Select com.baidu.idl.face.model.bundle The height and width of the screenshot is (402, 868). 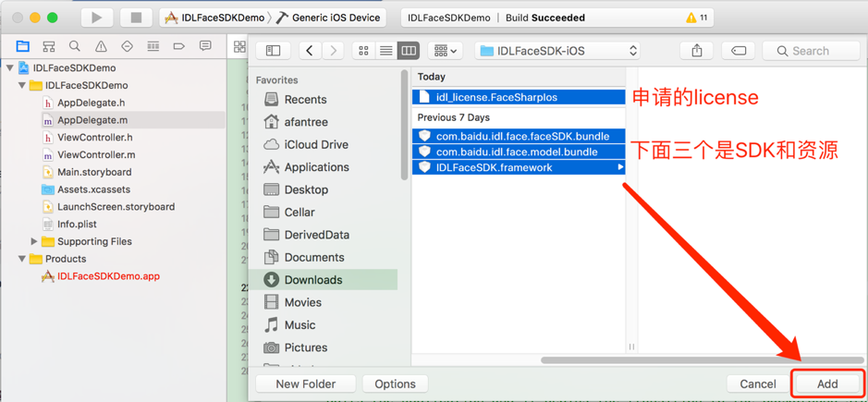pos(519,152)
